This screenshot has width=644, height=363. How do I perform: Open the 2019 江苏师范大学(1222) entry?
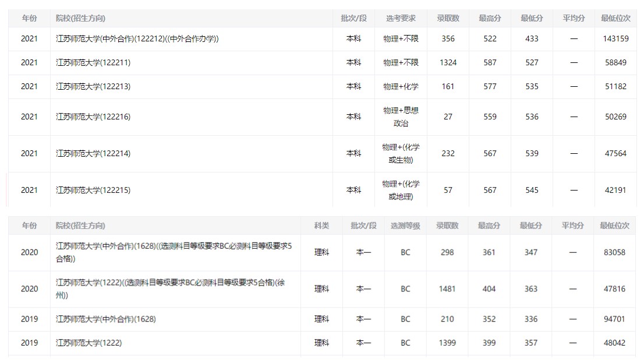coord(89,343)
